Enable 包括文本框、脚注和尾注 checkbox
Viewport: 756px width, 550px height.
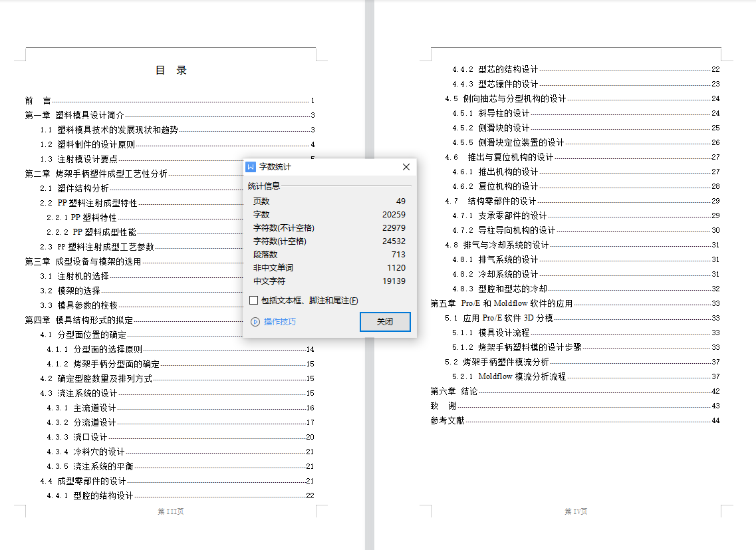tap(253, 301)
